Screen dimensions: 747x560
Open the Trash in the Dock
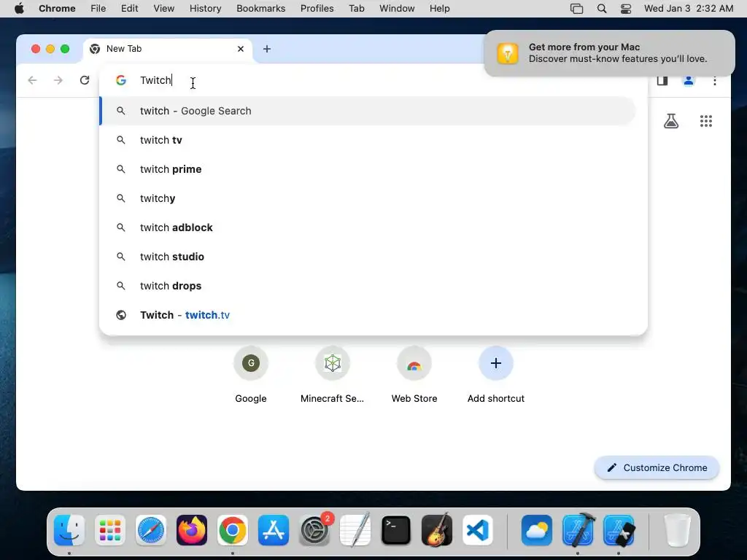coord(677,530)
